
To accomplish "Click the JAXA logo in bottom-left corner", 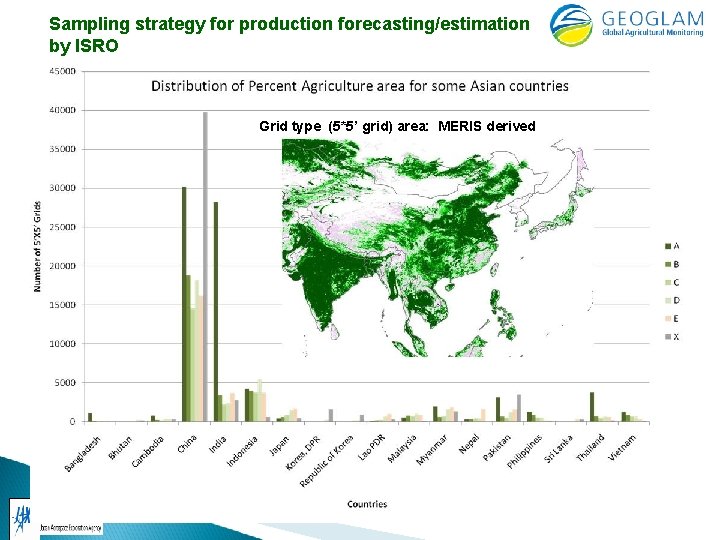I will point(22,518).
